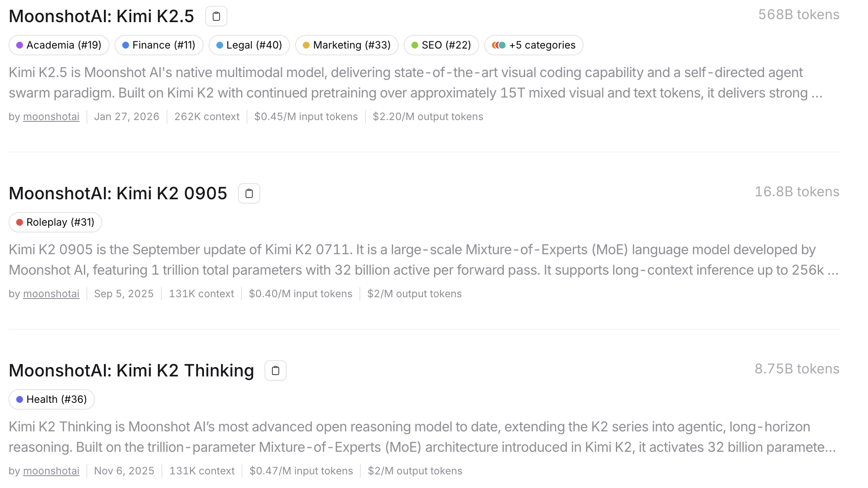Screen dimensions: 868x488
Task: Visit moonshotai link under Kimi K2 0905
Action: tap(51, 294)
